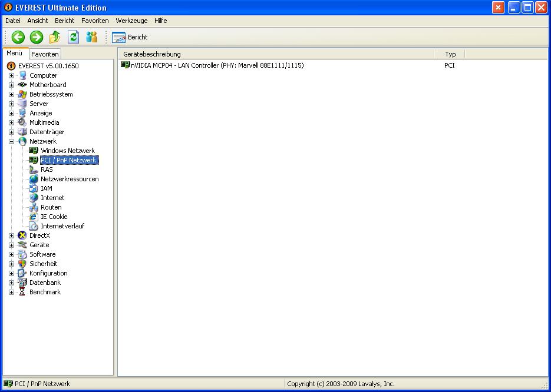Expand the Motherboard tree node
The height and width of the screenshot is (392, 551).
click(x=12, y=85)
